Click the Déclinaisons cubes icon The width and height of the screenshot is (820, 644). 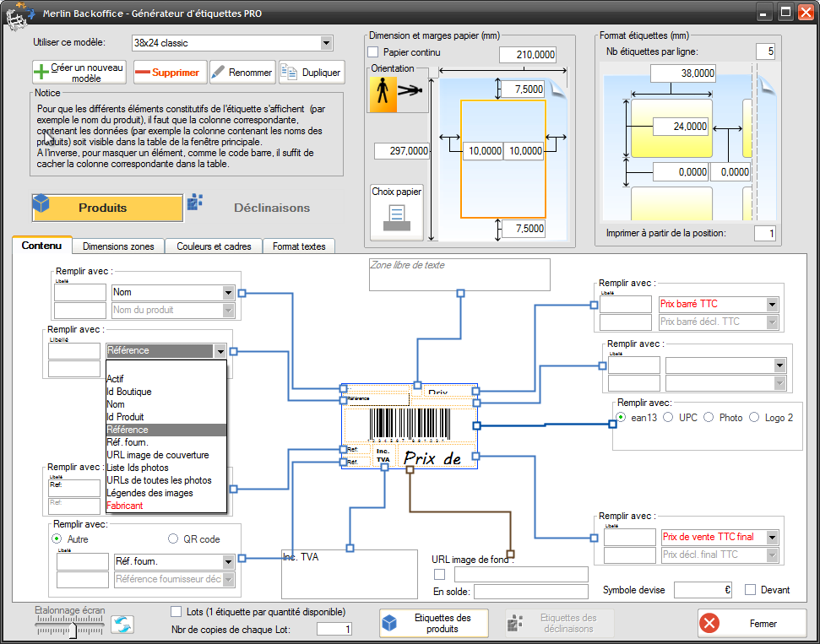[x=195, y=202]
